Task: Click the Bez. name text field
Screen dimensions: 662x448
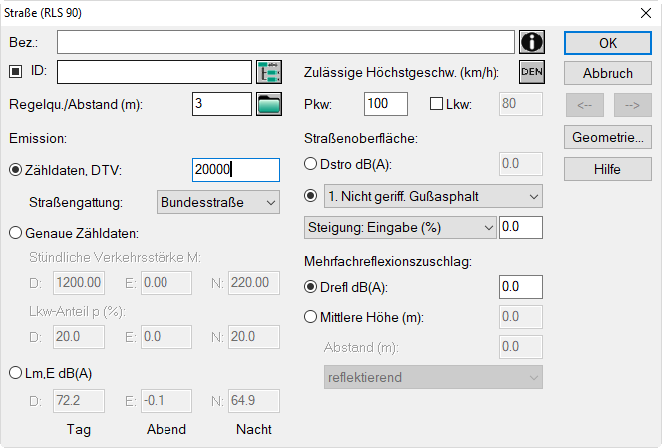Action: click(286, 42)
